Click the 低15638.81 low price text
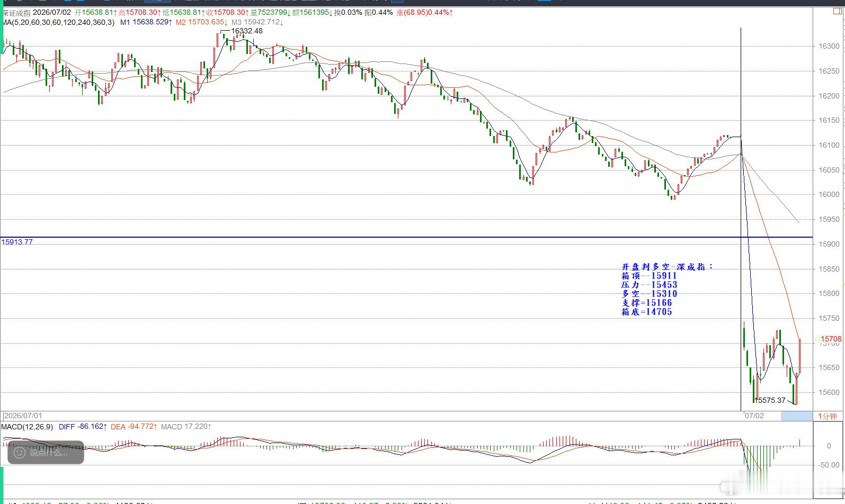This screenshot has width=845, height=504. [x=184, y=13]
